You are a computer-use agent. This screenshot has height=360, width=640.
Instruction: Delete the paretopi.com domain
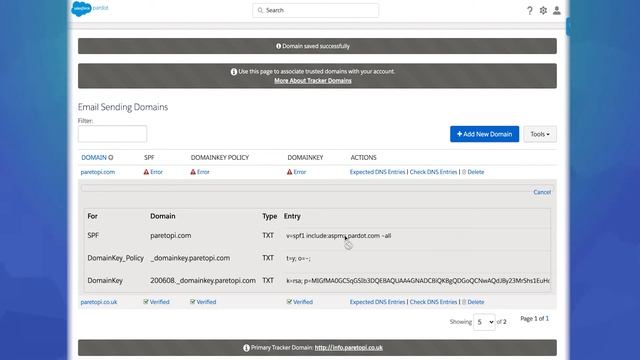[x=473, y=172]
